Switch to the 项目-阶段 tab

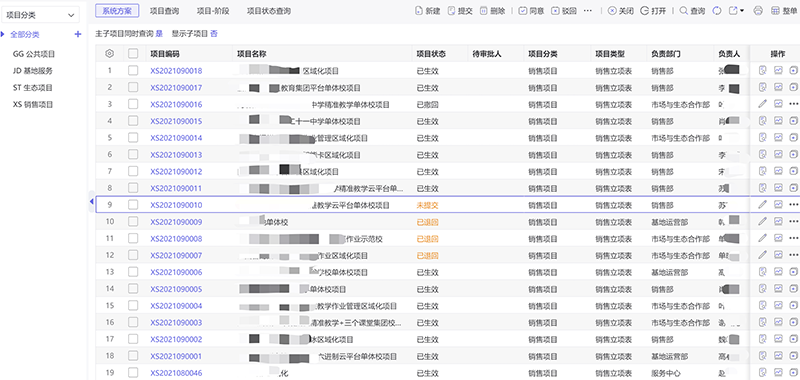(213, 10)
